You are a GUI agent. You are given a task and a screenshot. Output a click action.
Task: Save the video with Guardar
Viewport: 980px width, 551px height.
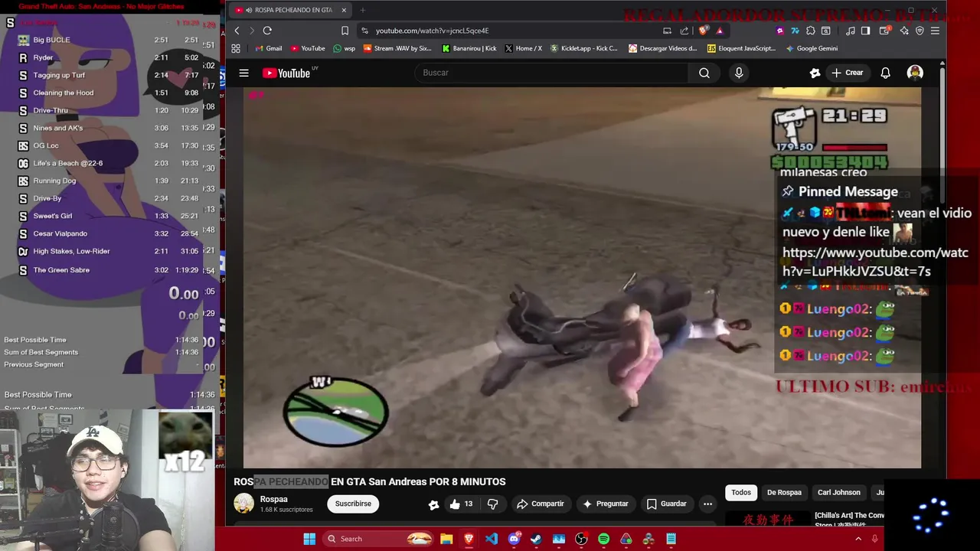pyautogui.click(x=666, y=504)
